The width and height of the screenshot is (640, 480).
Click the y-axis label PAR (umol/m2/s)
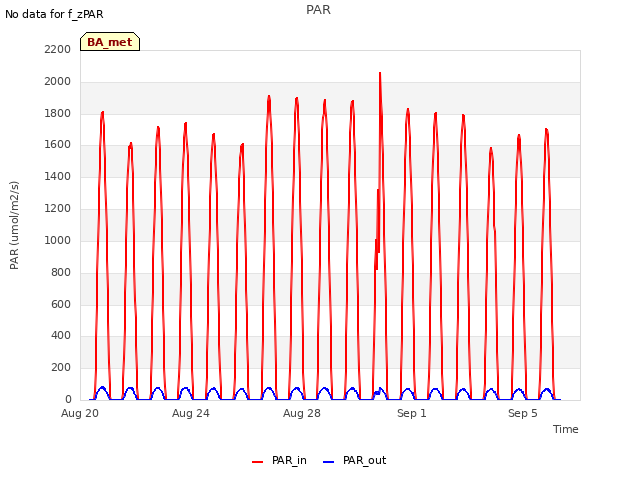(14, 225)
